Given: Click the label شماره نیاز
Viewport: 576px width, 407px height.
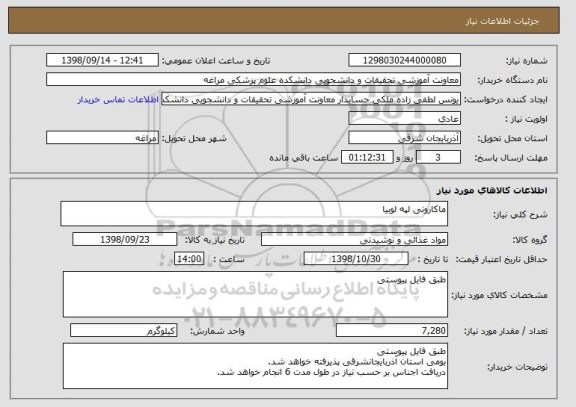Looking at the screenshot, I should 527,61.
